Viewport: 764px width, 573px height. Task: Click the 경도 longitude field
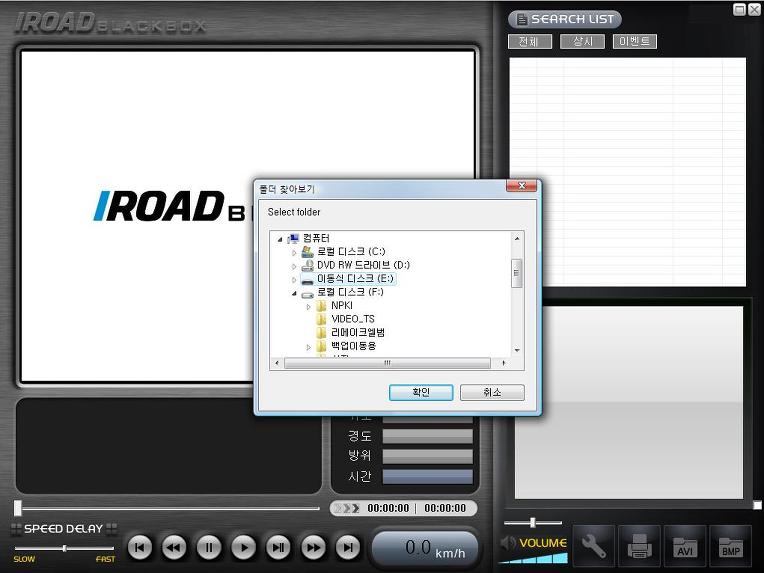pyautogui.click(x=427, y=436)
